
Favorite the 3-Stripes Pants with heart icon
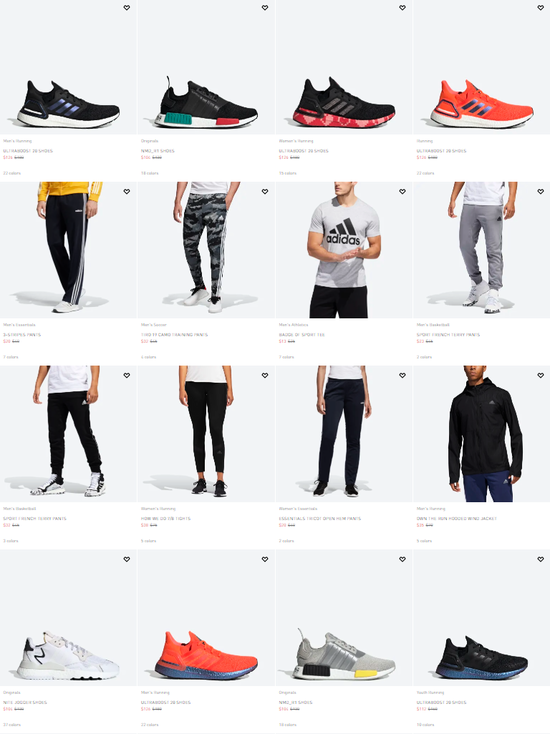[x=127, y=191]
